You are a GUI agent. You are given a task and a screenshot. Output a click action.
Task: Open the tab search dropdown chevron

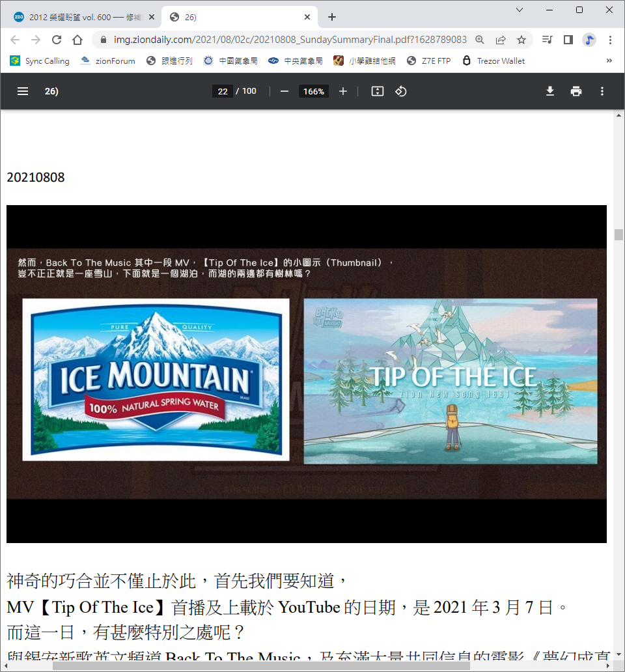520,10
